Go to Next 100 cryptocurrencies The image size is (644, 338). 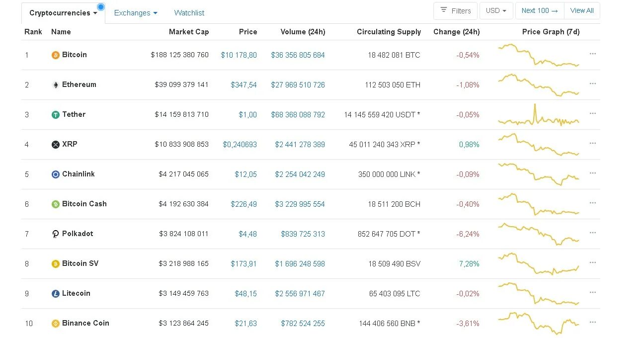point(540,10)
